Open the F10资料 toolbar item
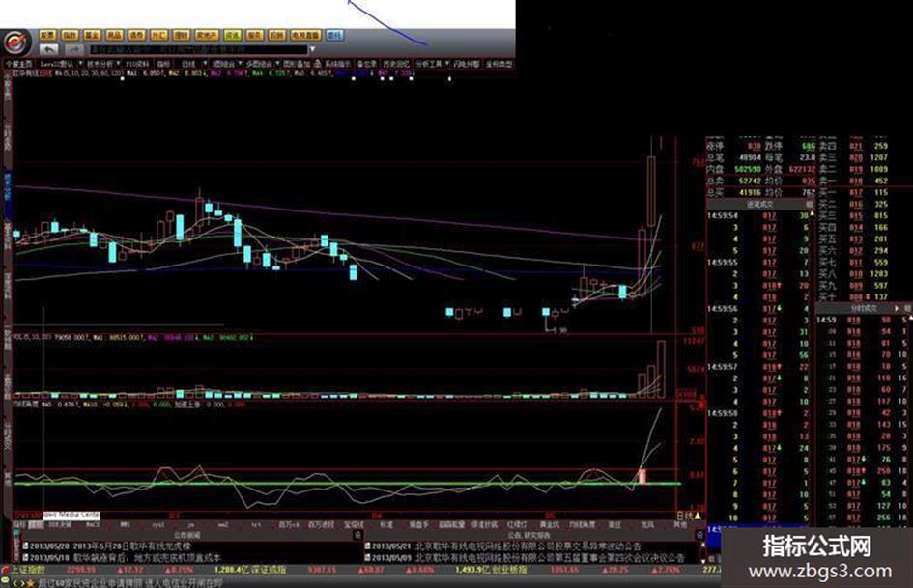The width and height of the screenshot is (913, 588). [x=137, y=64]
